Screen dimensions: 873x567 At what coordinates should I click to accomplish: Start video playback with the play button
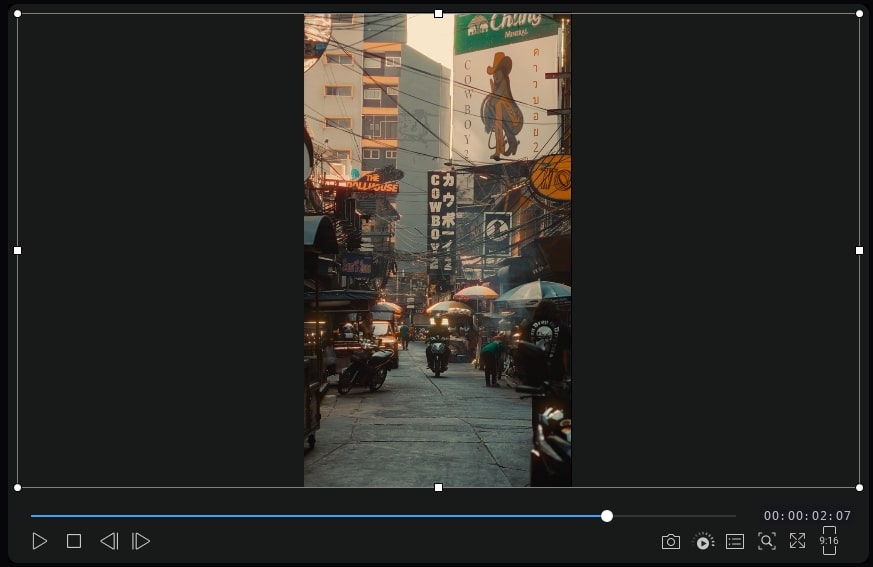tap(40, 541)
